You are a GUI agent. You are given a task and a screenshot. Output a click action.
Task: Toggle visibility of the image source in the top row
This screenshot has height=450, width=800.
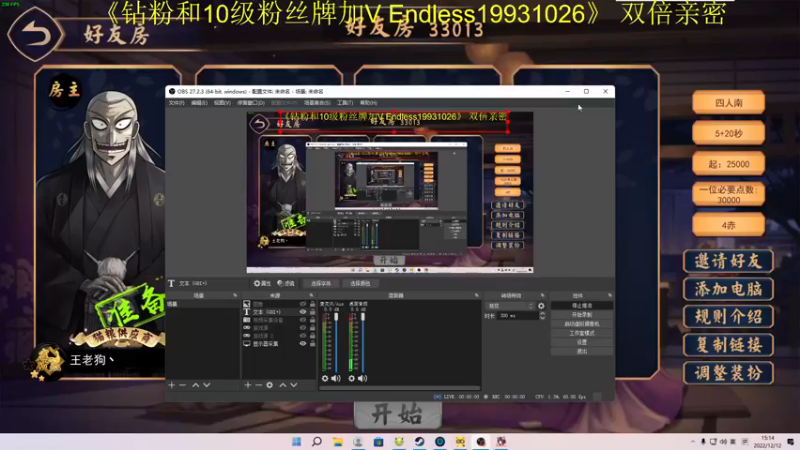[303, 304]
